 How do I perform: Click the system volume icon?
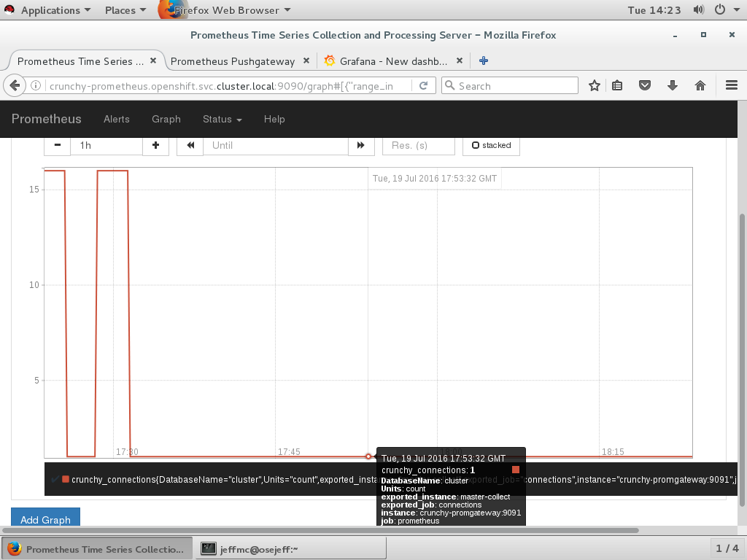(699, 10)
